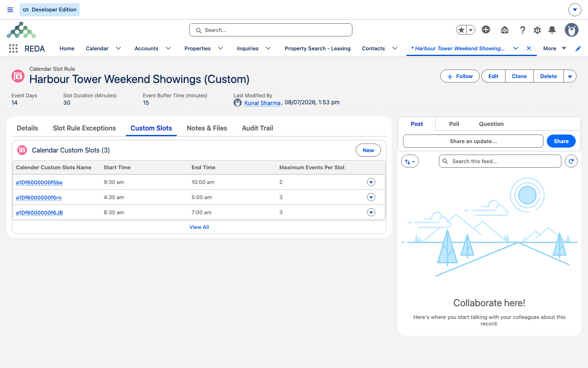Open the favorites list dropdown arrow

click(x=471, y=30)
